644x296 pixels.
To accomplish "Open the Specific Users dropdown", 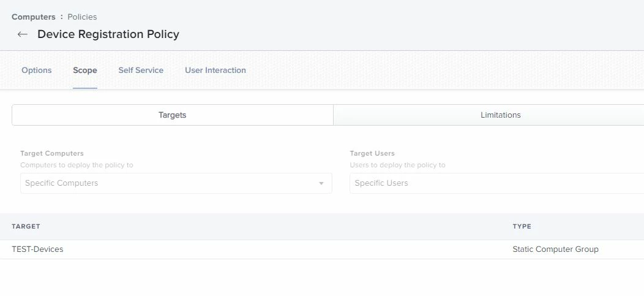I will click(497, 183).
